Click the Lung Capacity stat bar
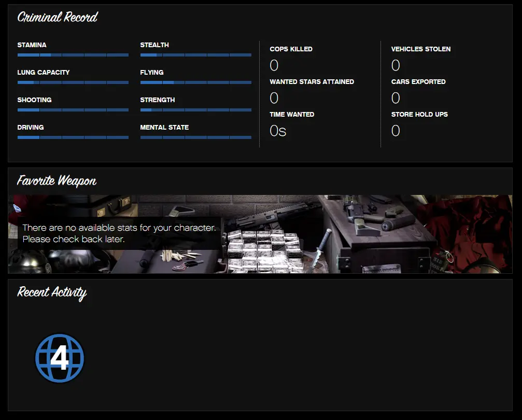The height and width of the screenshot is (420, 522). click(73, 82)
